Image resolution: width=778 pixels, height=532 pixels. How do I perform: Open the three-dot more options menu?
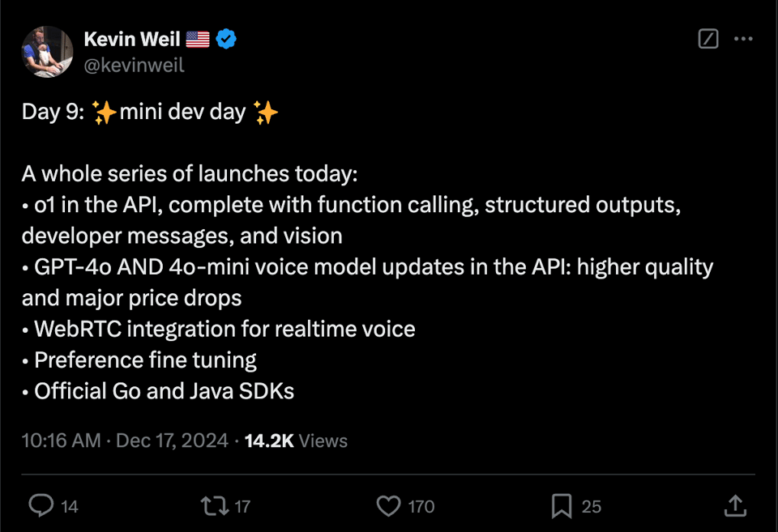[x=743, y=39]
